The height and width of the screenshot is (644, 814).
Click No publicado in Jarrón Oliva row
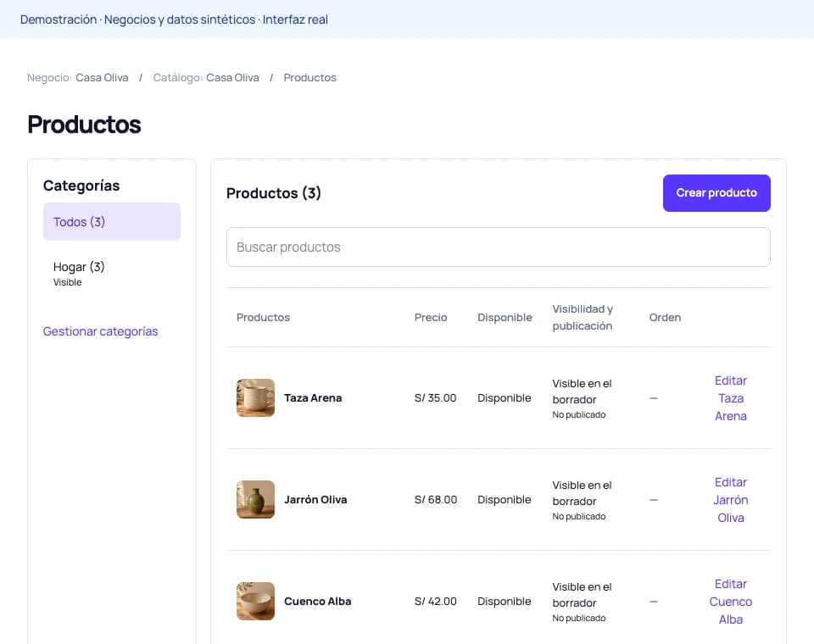click(579, 516)
